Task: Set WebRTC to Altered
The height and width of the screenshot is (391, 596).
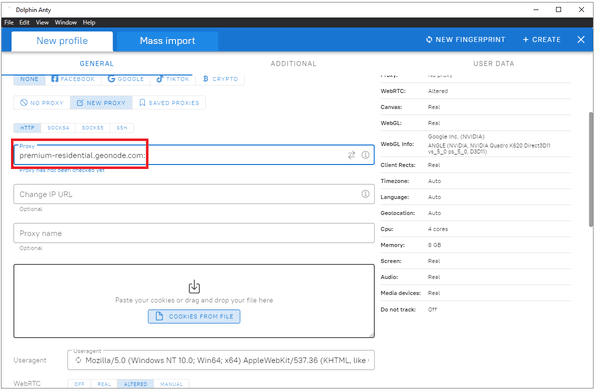Action: coord(135,384)
